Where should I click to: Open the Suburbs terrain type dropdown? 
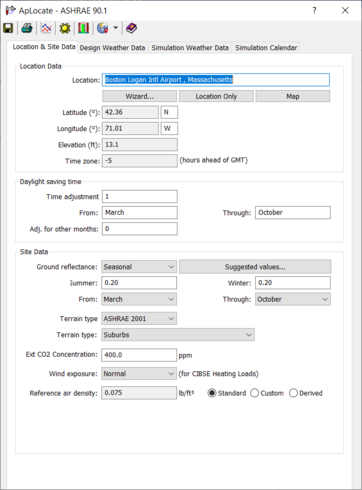178,335
